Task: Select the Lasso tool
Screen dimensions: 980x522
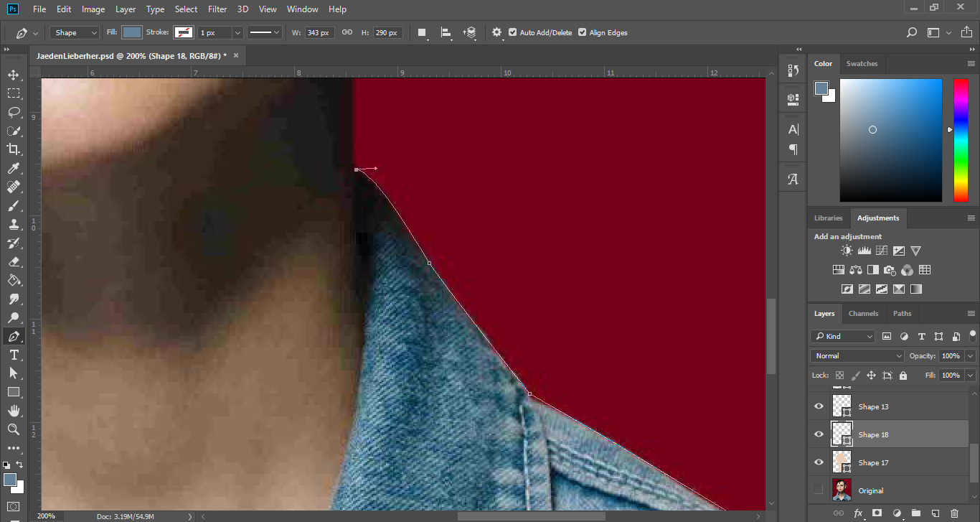Action: click(14, 112)
